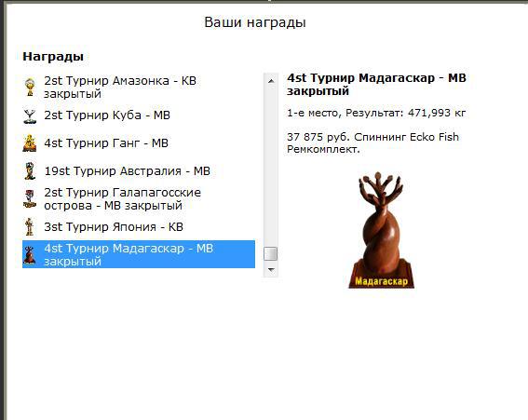528x420 pixels.
Task: Click the Japan tournament trophy icon
Action: click(x=30, y=226)
